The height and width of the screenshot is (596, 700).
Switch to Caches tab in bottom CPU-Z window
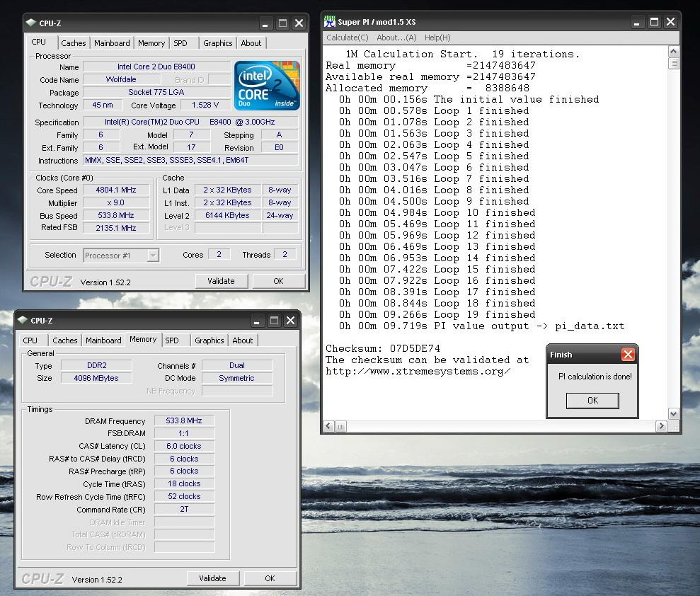(64, 340)
